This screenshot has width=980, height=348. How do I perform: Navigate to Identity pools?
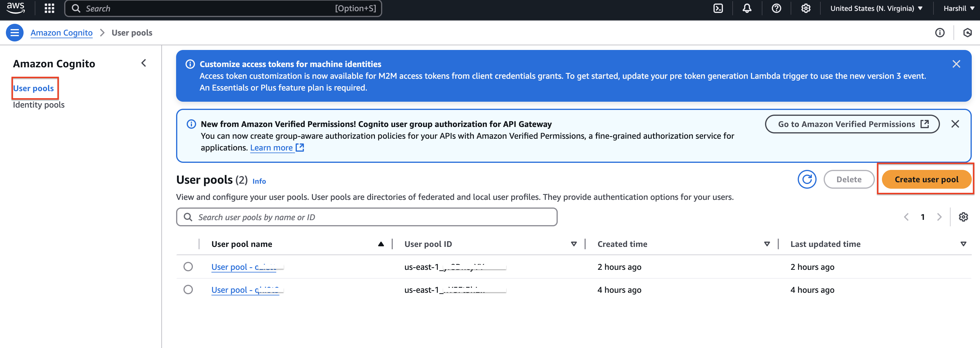(38, 104)
